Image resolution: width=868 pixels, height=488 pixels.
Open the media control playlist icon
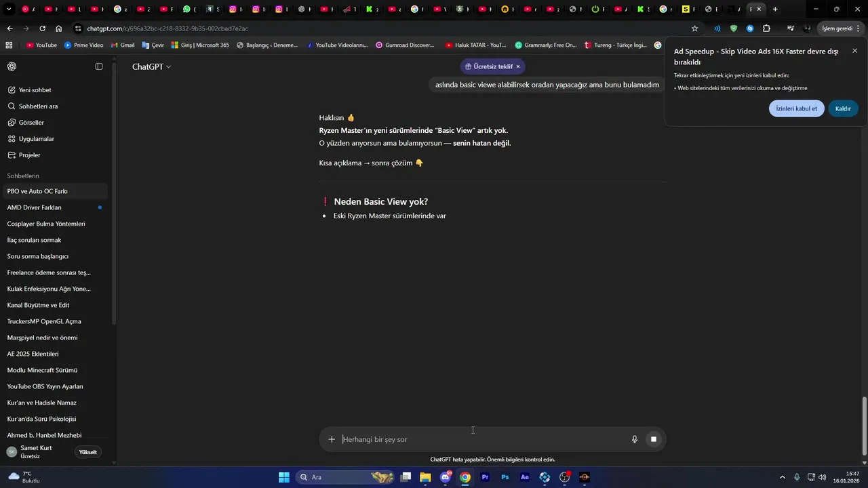[791, 28]
